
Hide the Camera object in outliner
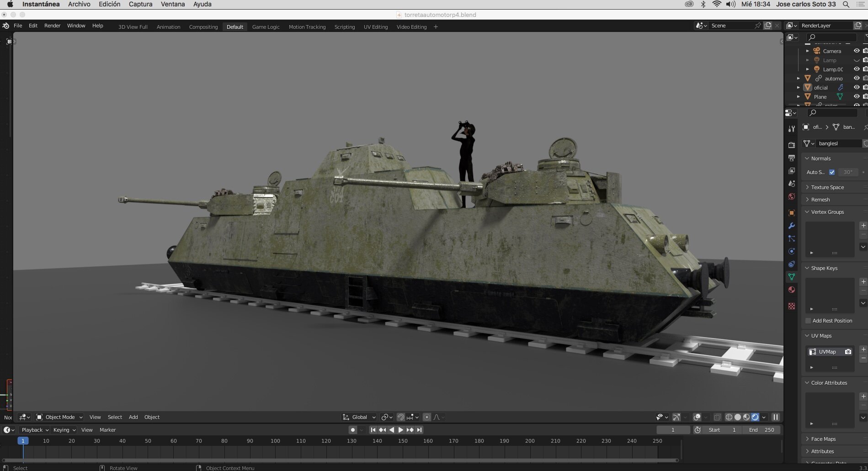pos(857,51)
